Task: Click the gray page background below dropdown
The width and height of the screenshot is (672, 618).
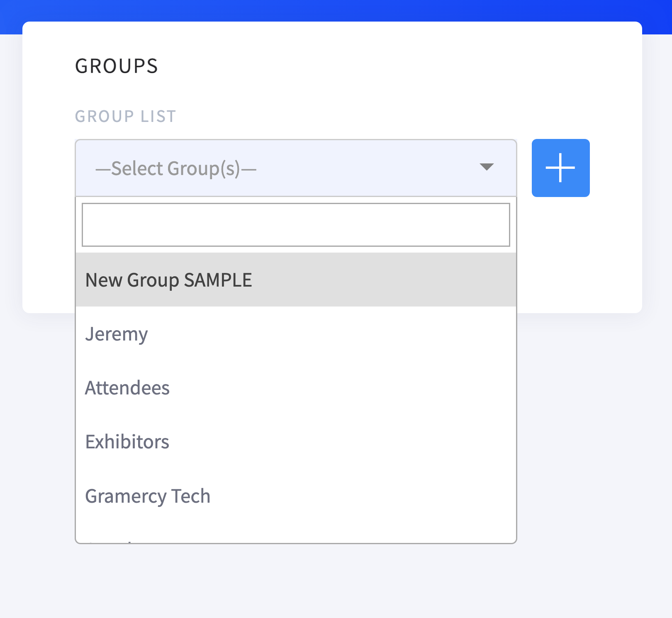Action: (336, 581)
